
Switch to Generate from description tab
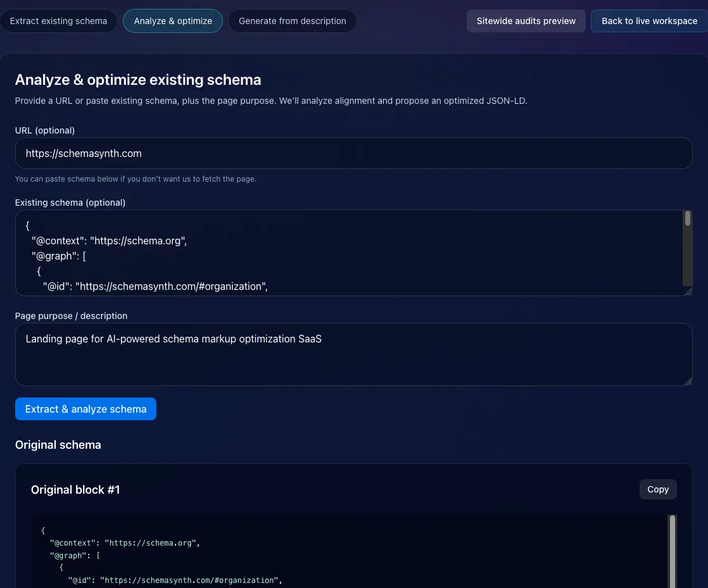click(x=292, y=21)
